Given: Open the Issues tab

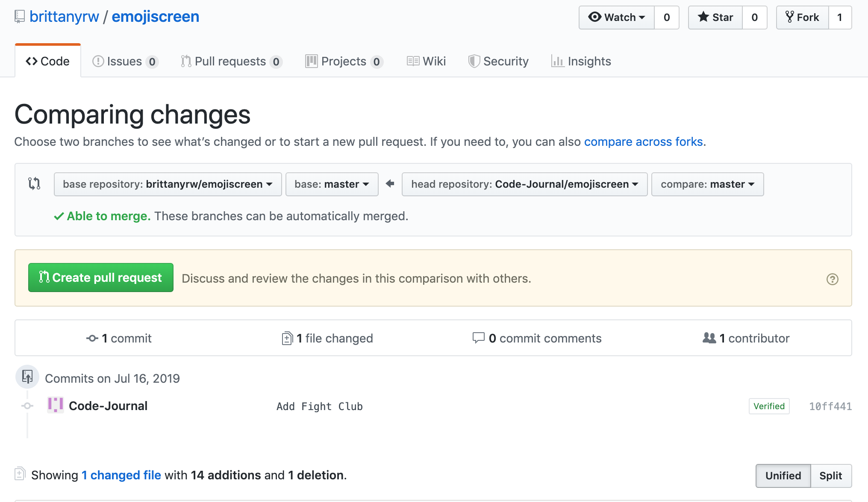Looking at the screenshot, I should pos(125,62).
